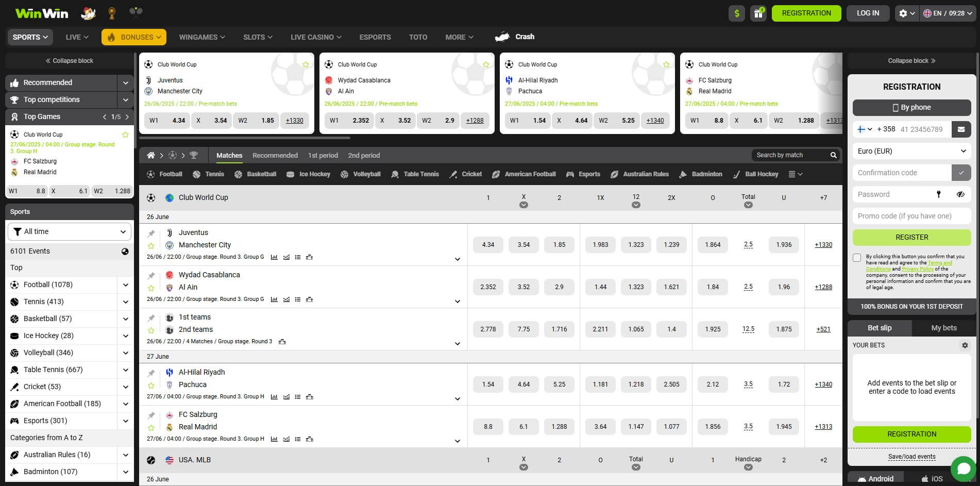Screen dimensions: 980x486
Task: Pin the Al-Hilal Riyadh vs Pachuca match
Action: tap(151, 372)
